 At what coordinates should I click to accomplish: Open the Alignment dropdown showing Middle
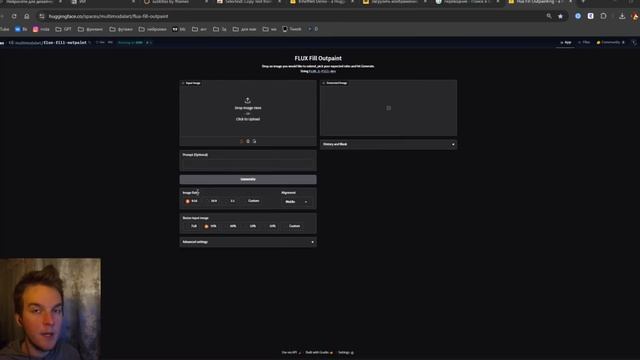pyautogui.click(x=296, y=202)
